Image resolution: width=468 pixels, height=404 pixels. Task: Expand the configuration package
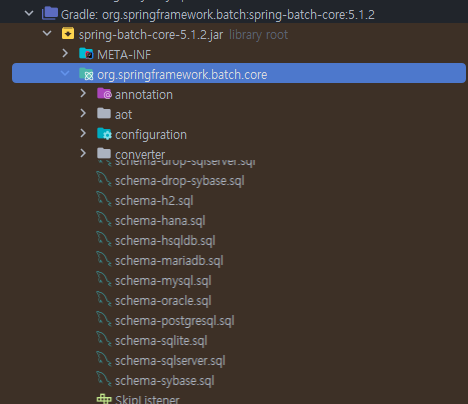point(83,133)
